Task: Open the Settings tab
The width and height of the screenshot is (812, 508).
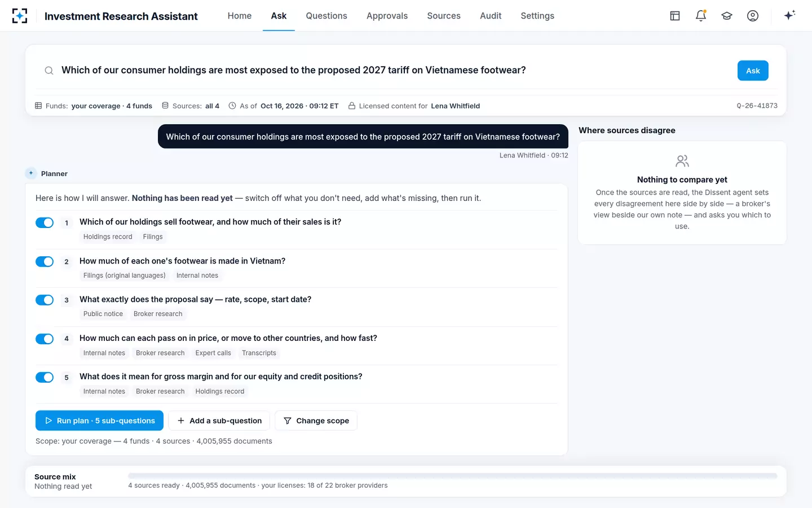Action: [537, 16]
